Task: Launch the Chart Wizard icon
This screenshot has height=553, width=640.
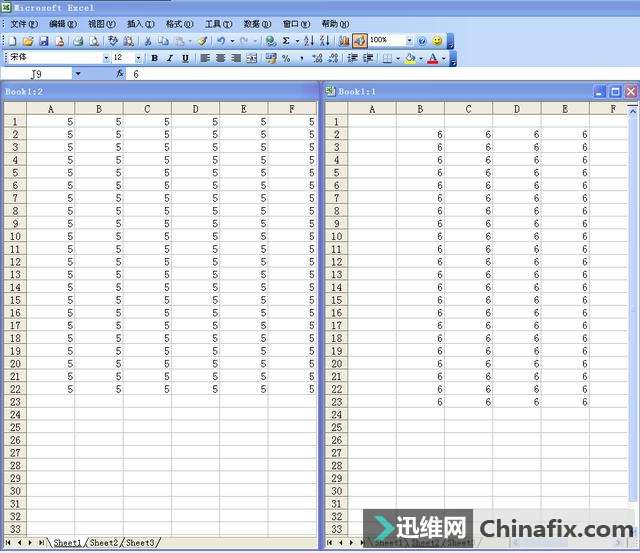Action: click(344, 41)
